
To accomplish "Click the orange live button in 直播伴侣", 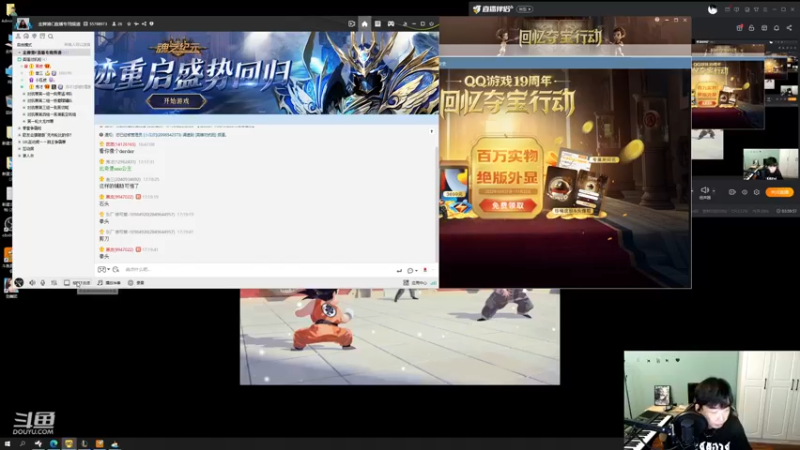I will click(x=780, y=192).
